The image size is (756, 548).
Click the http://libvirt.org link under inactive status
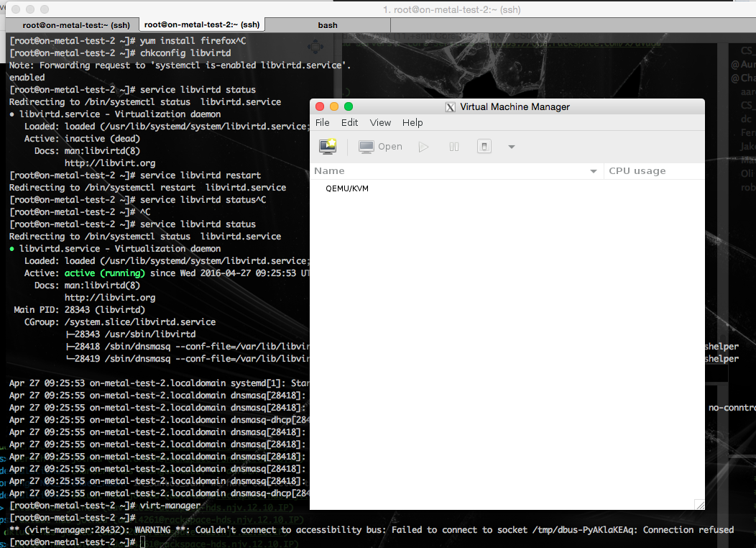coord(110,163)
